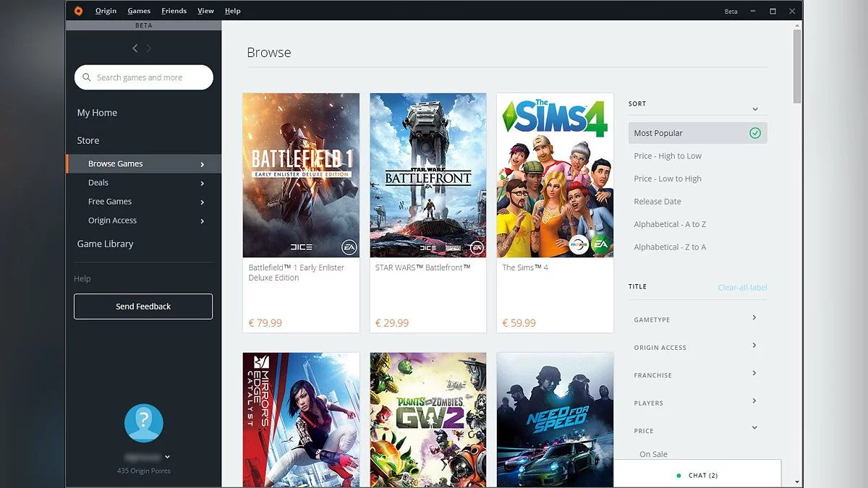Open the Help menu
The image size is (868, 488).
click(x=232, y=11)
